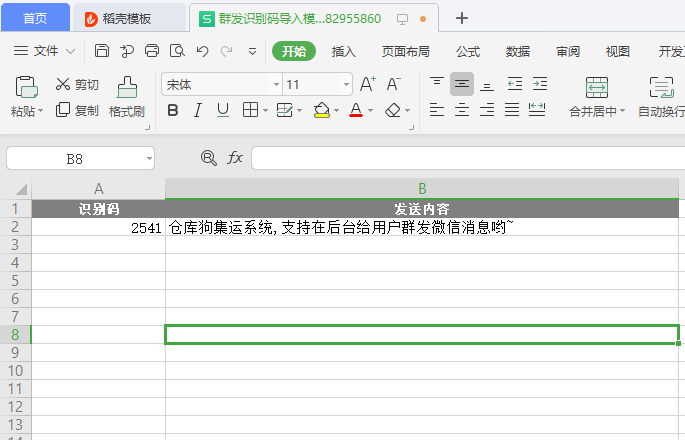
Task: Apply the yellow fill color bucket
Action: click(x=322, y=110)
